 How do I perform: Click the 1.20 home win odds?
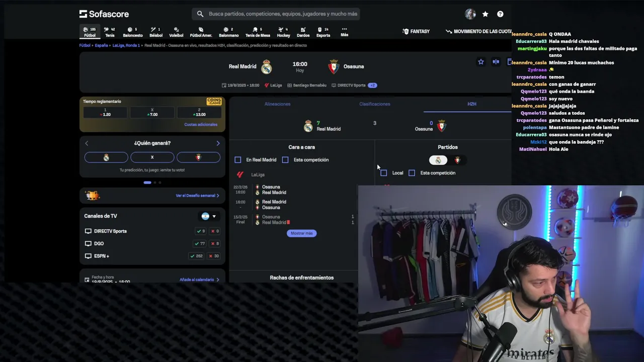pos(105,112)
